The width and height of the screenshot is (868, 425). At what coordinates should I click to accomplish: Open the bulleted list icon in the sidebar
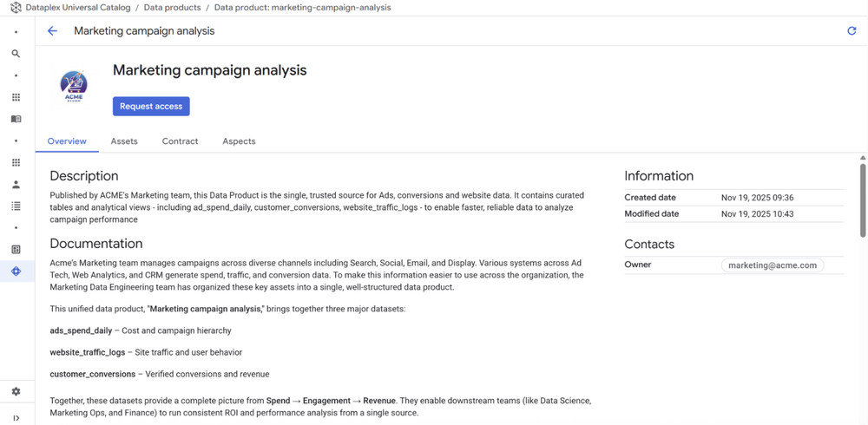click(16, 206)
